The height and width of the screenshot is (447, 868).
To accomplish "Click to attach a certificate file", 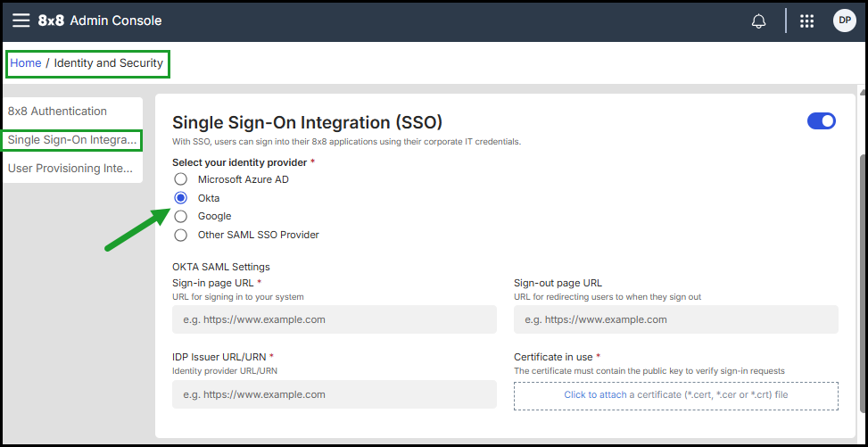I will pos(675,395).
